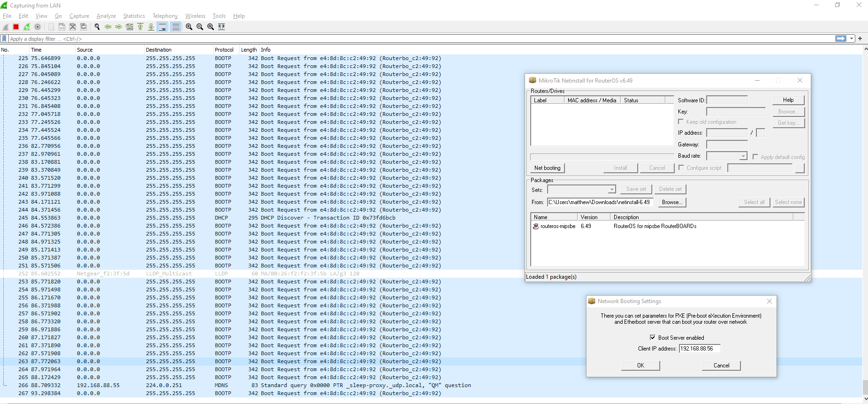868x404 pixels.
Task: Sort packets by Protocol column
Action: (x=226, y=50)
